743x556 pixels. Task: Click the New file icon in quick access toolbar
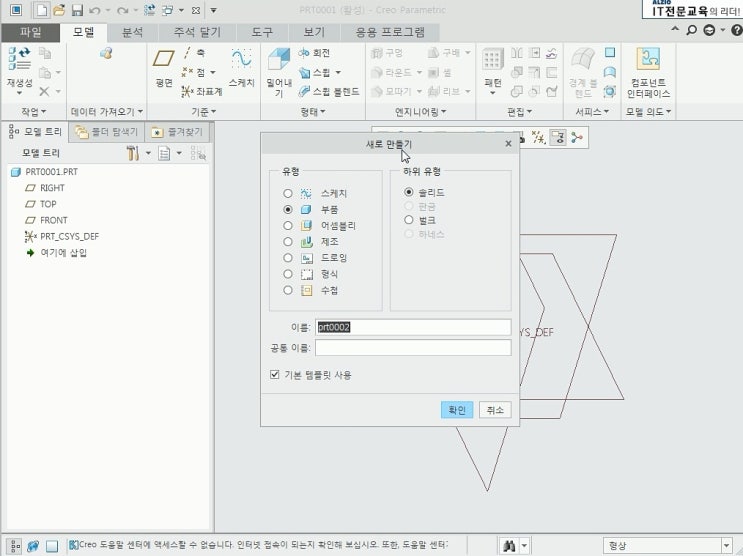coord(42,10)
